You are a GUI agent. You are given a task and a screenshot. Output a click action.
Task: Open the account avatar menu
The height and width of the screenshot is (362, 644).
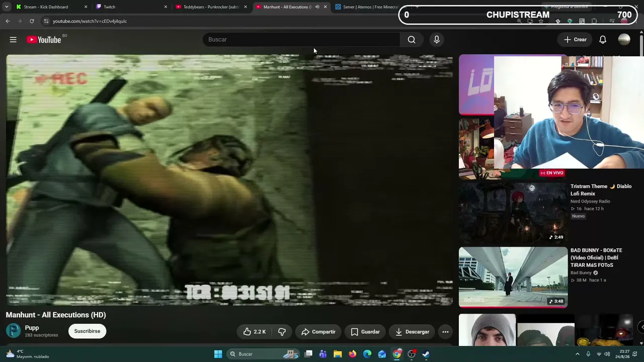[x=624, y=40]
